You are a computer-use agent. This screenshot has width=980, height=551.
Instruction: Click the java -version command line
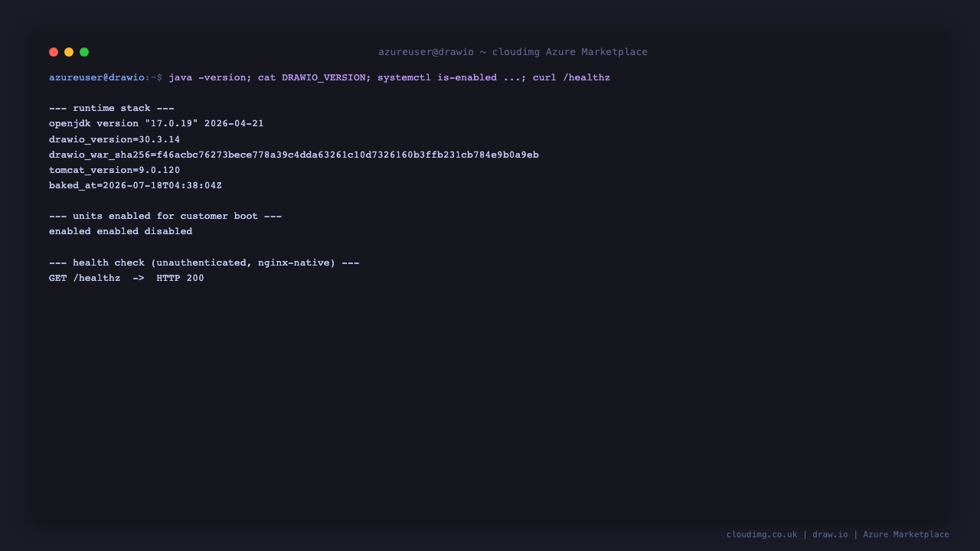click(x=389, y=77)
